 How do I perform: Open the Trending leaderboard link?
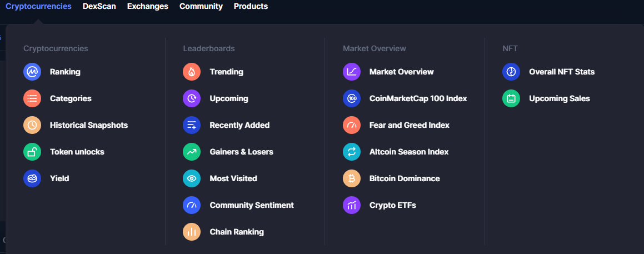[x=226, y=72]
